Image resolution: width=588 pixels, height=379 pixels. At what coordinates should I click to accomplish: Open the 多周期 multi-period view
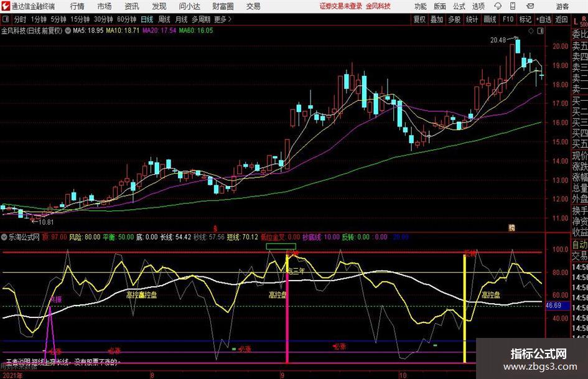pos(201,19)
